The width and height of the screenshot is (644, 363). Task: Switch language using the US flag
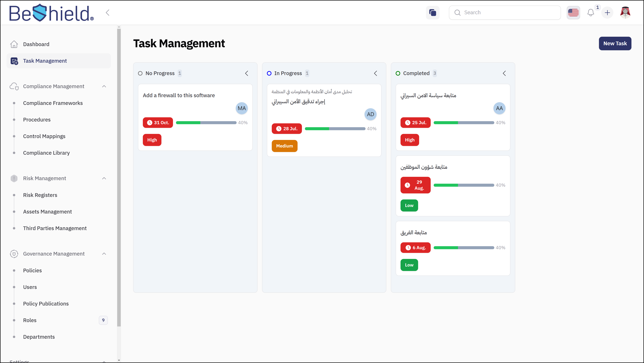pos(573,13)
